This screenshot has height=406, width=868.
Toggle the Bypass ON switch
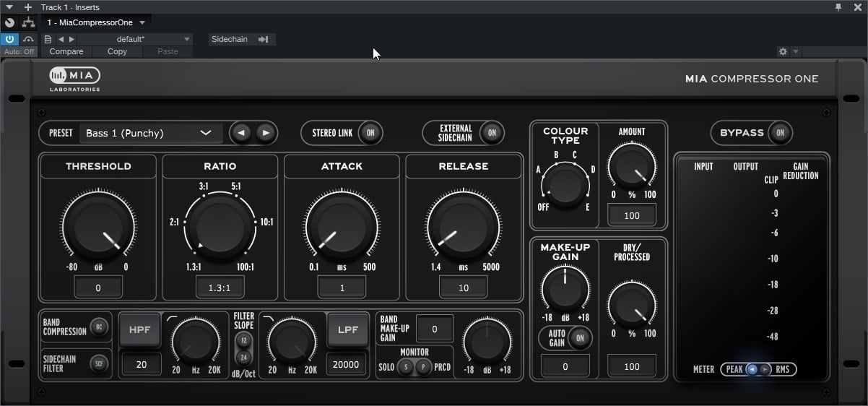point(780,133)
